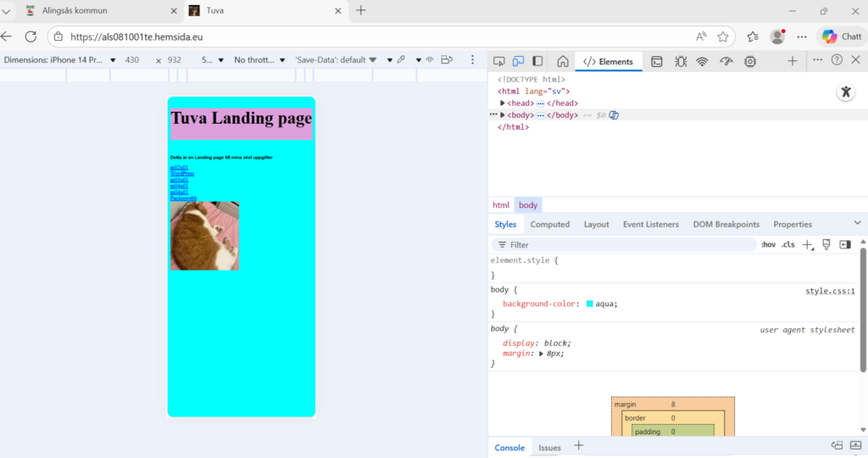
Task: Toggle :hov element state panel
Action: click(x=768, y=245)
